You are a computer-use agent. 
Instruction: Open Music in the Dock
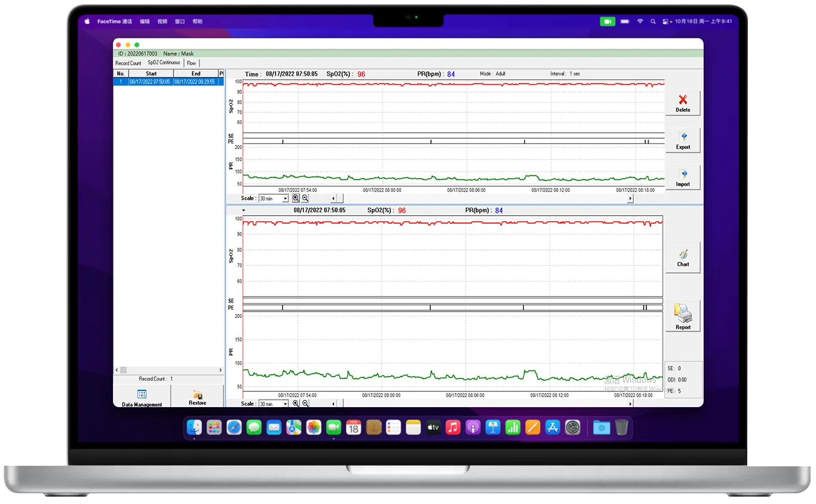pos(453,427)
